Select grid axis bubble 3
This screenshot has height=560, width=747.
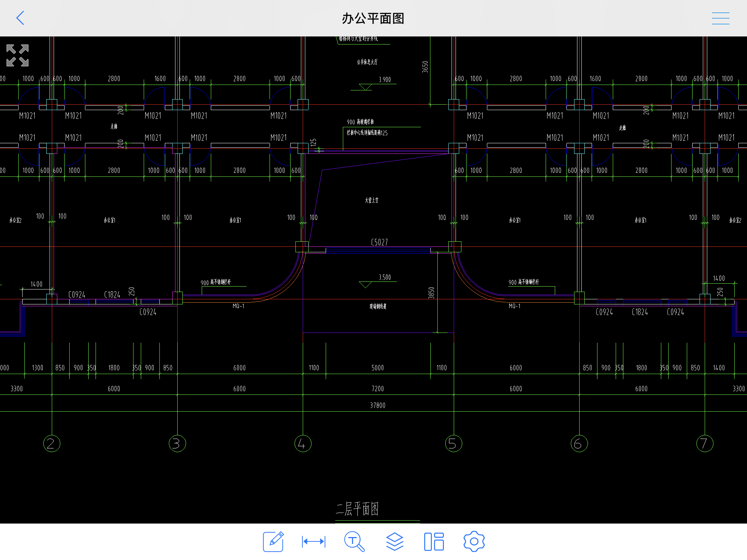click(x=177, y=443)
